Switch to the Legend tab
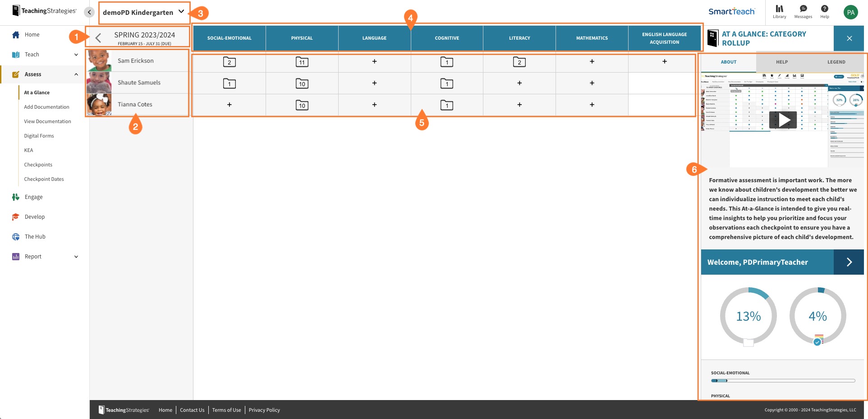Image resolution: width=868 pixels, height=419 pixels. click(836, 62)
